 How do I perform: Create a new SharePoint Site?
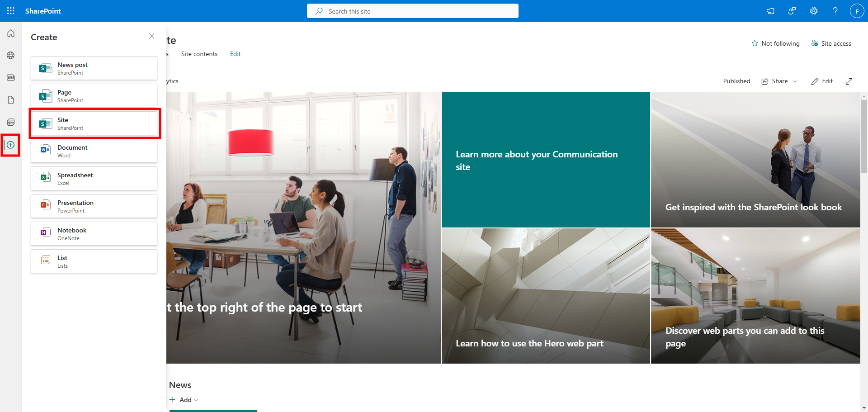(x=94, y=123)
